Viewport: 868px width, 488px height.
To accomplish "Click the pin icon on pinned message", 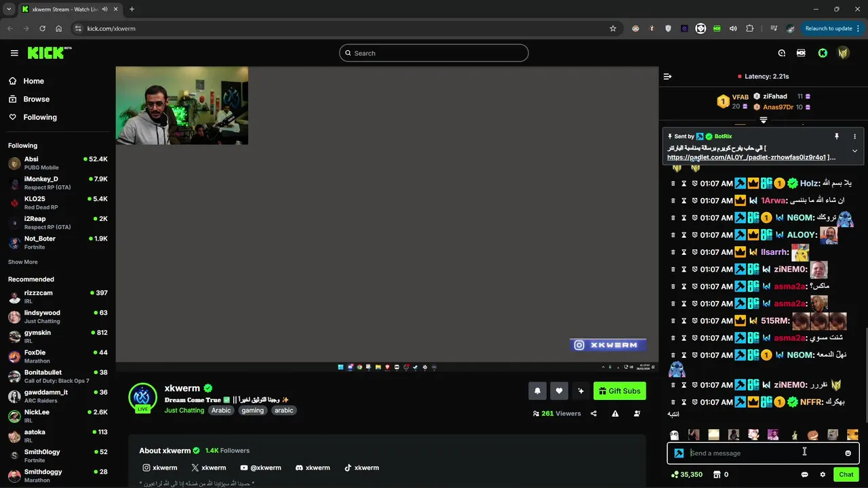I will 837,136.
